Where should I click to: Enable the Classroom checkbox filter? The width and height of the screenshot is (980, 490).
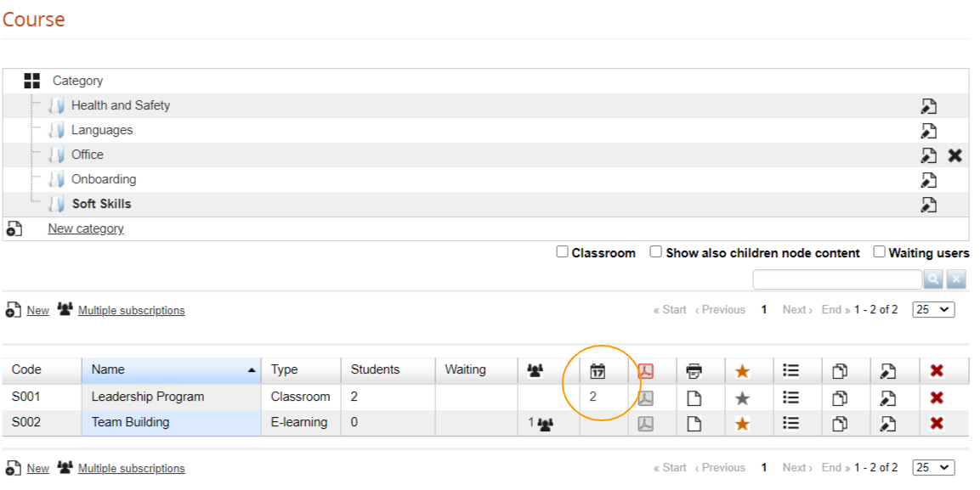click(562, 252)
